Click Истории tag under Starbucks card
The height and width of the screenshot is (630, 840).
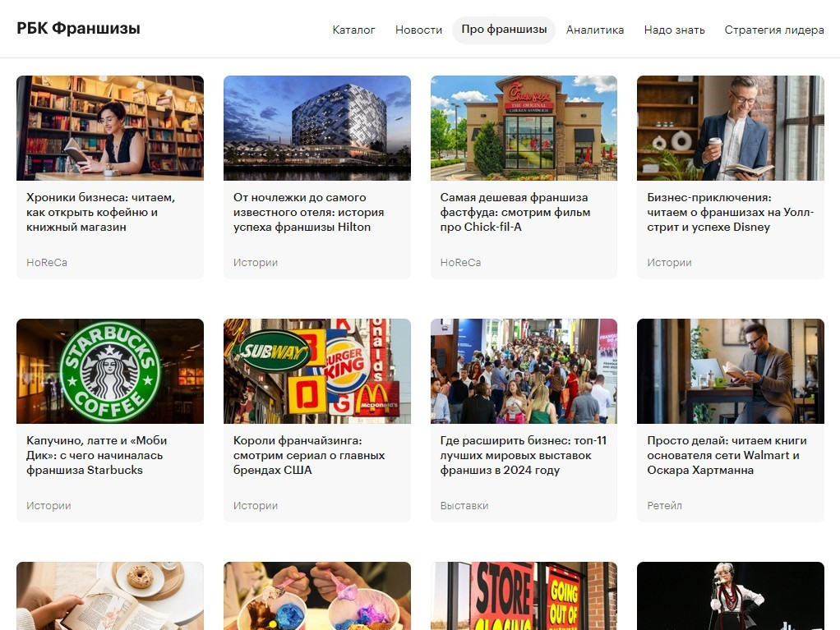point(48,505)
